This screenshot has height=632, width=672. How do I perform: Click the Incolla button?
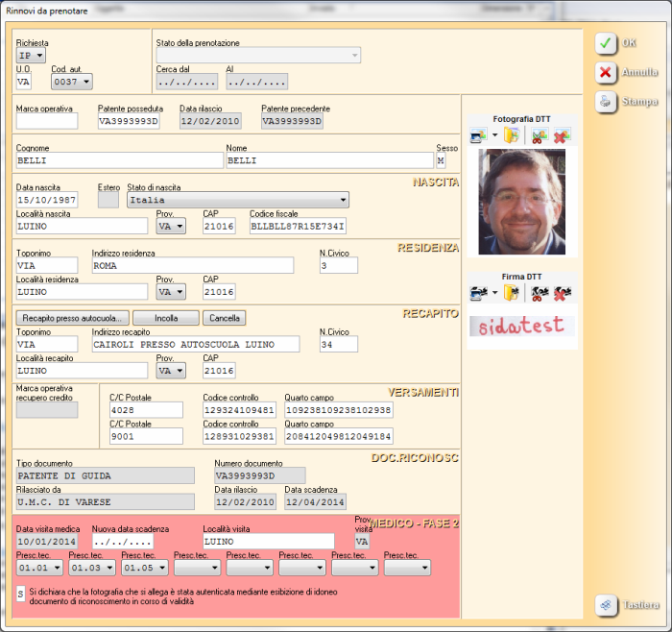coord(165,318)
